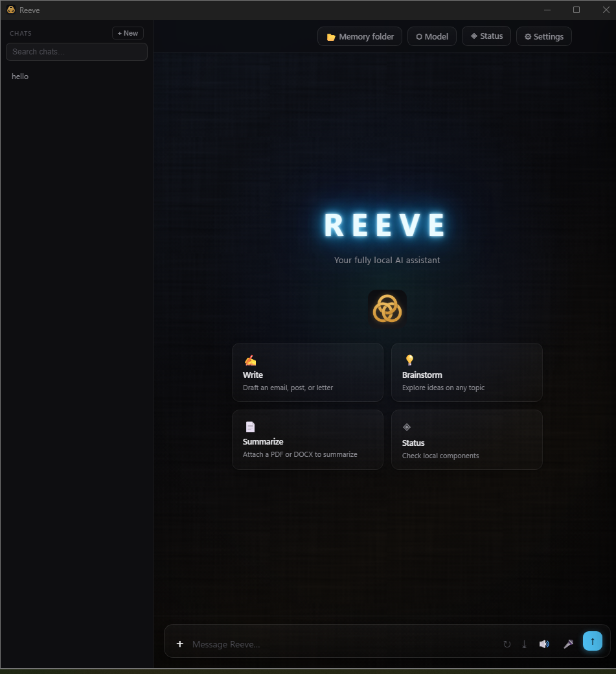Click the golden rings Reeve logo
This screenshot has height=674, width=616.
[x=387, y=308]
